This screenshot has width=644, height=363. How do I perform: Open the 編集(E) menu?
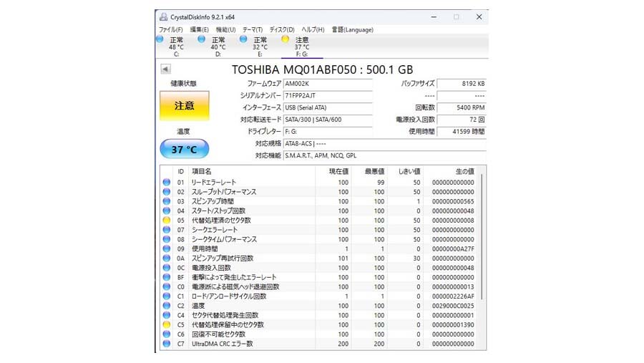pyautogui.click(x=199, y=29)
